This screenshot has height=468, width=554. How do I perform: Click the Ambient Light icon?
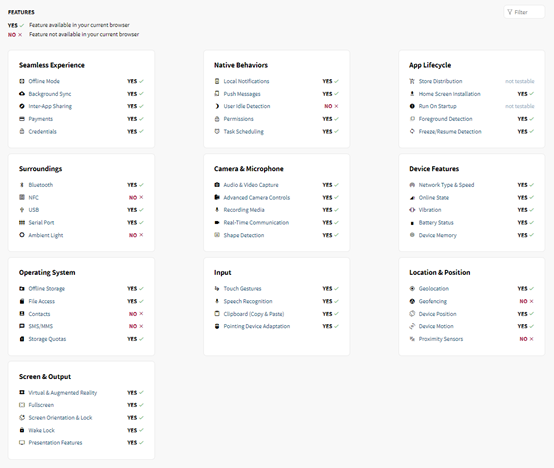click(22, 235)
